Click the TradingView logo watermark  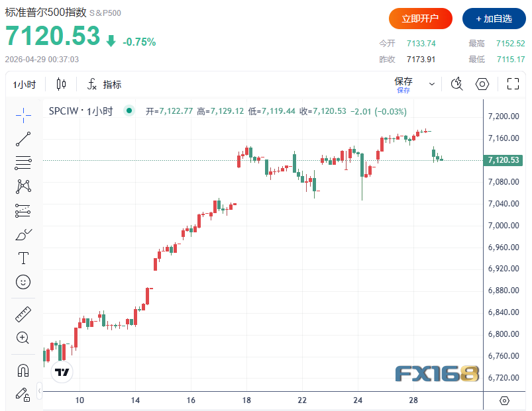coord(62,372)
